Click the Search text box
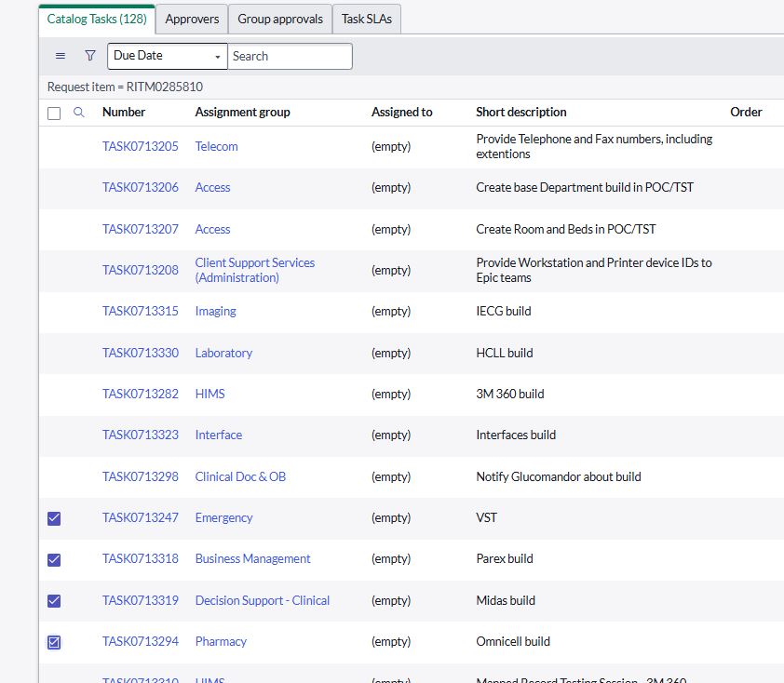 coord(290,56)
